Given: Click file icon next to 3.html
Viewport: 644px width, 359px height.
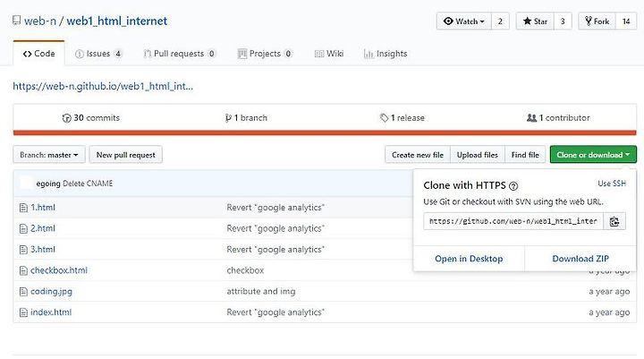Looking at the screenshot, I should pyautogui.click(x=23, y=250).
